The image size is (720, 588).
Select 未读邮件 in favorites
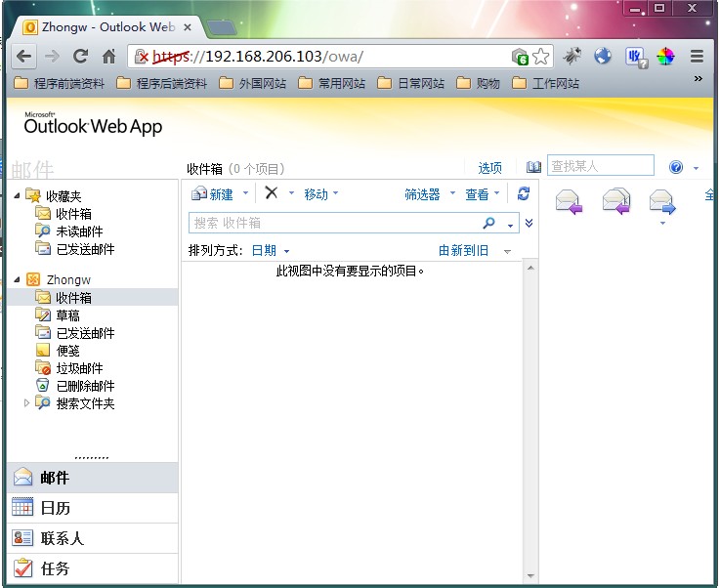pyautogui.click(x=69, y=231)
